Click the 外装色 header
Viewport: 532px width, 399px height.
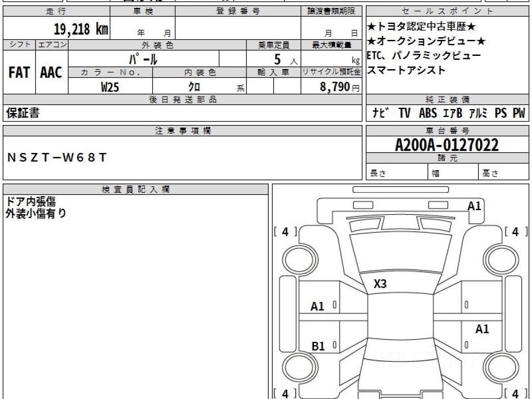(157, 45)
